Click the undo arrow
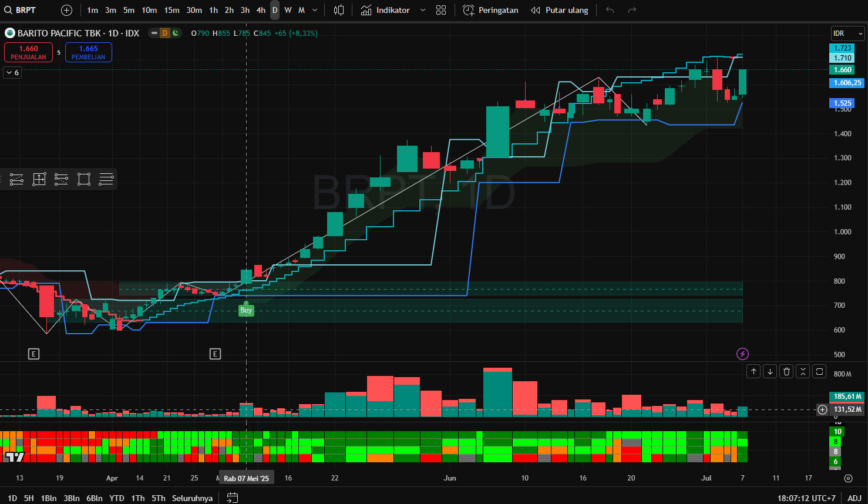 click(x=610, y=10)
